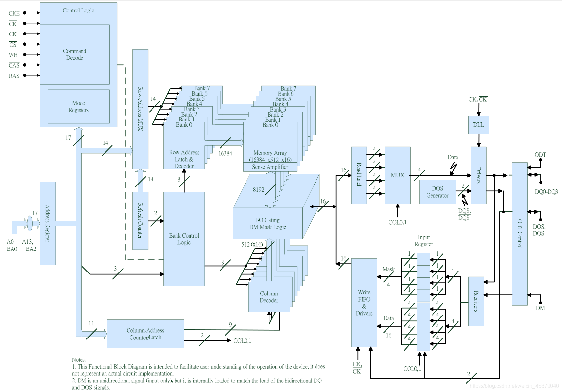Select the Bank Control Logic block
Screen dimensions: 562x392
point(184,239)
